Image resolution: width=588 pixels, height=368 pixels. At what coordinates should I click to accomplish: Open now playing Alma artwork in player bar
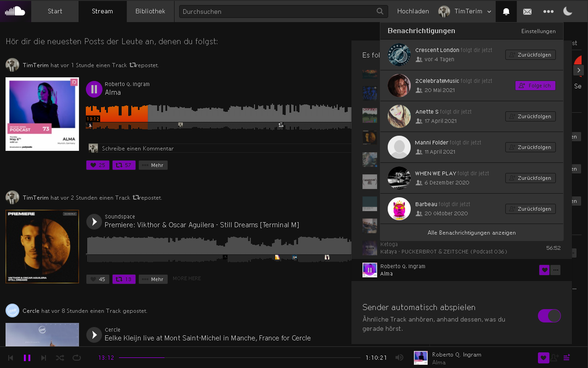point(421,358)
